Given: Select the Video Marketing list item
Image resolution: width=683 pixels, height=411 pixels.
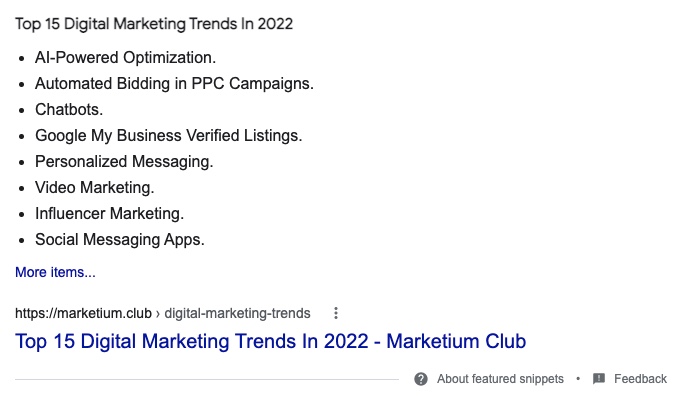Looking at the screenshot, I should 95,188.
